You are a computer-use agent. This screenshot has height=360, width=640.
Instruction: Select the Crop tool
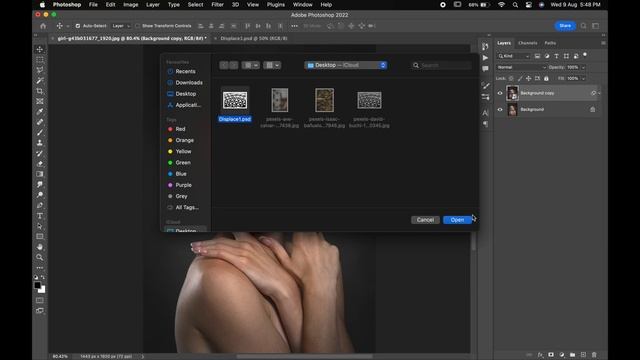coord(40,91)
